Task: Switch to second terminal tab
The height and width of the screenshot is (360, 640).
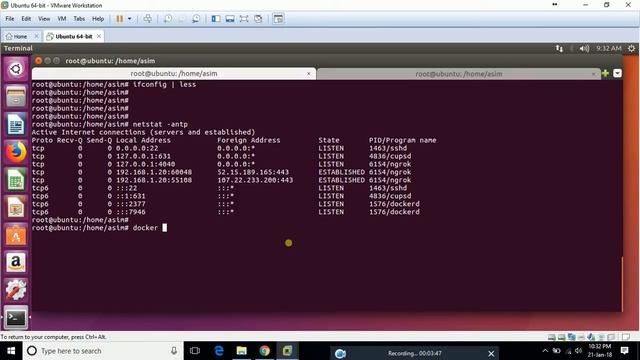Action: point(459,74)
